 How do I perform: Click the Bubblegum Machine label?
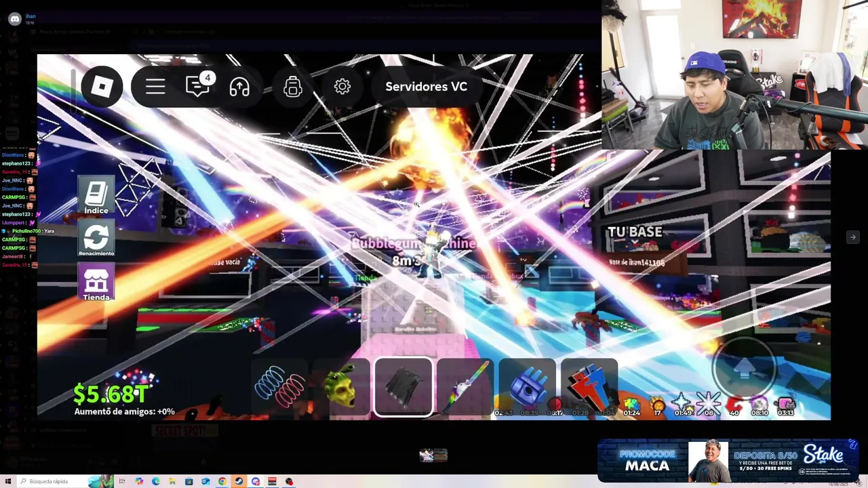click(x=414, y=243)
